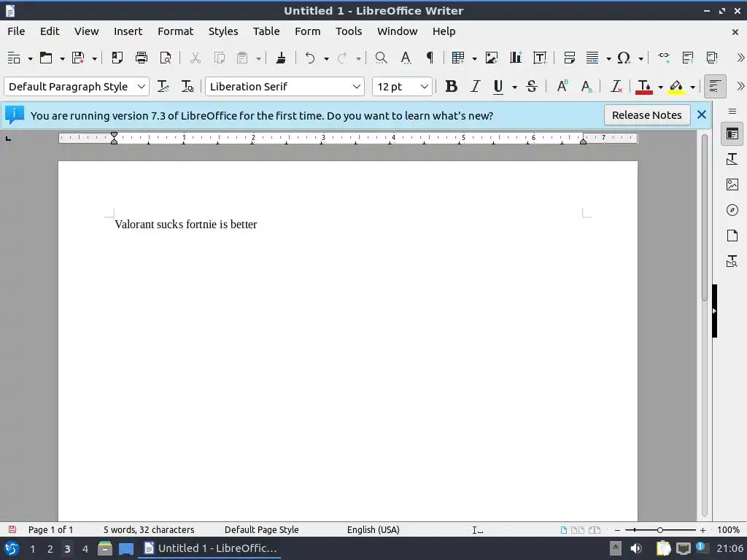Export directly as PDF icon

(117, 58)
